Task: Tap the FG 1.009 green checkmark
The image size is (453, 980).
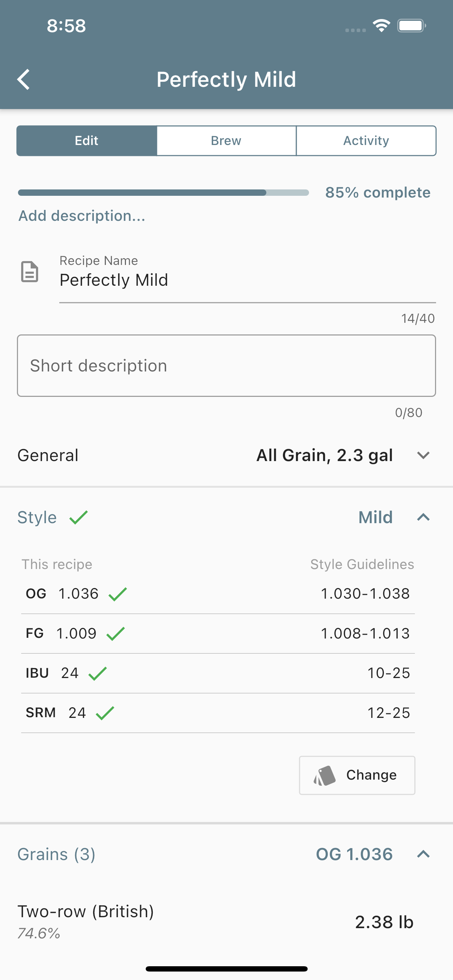Action: (116, 634)
